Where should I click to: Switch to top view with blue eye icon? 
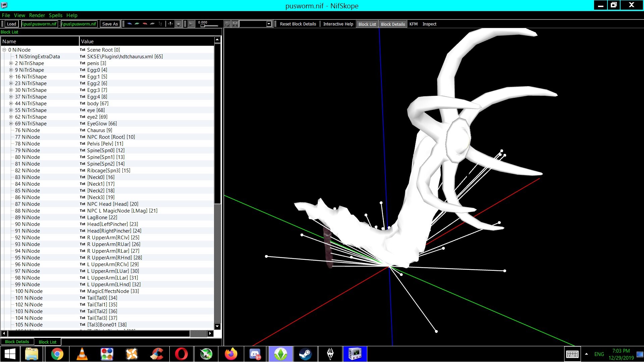[x=129, y=24]
